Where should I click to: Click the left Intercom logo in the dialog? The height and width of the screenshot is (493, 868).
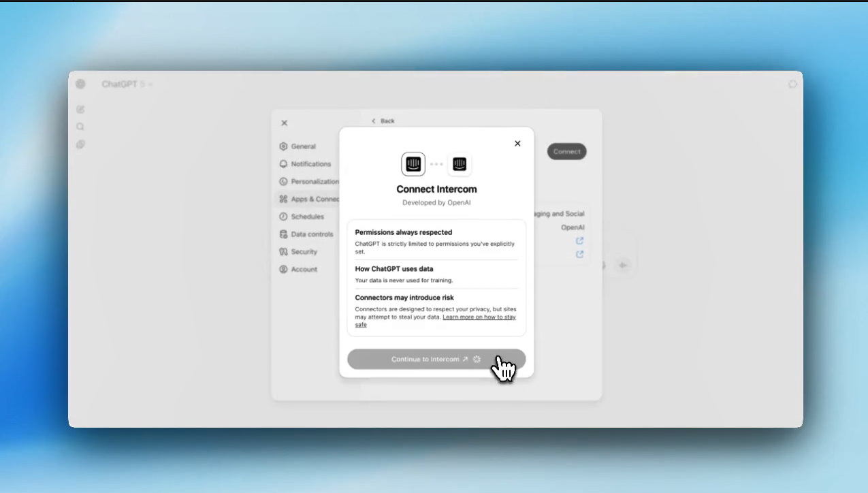point(413,164)
